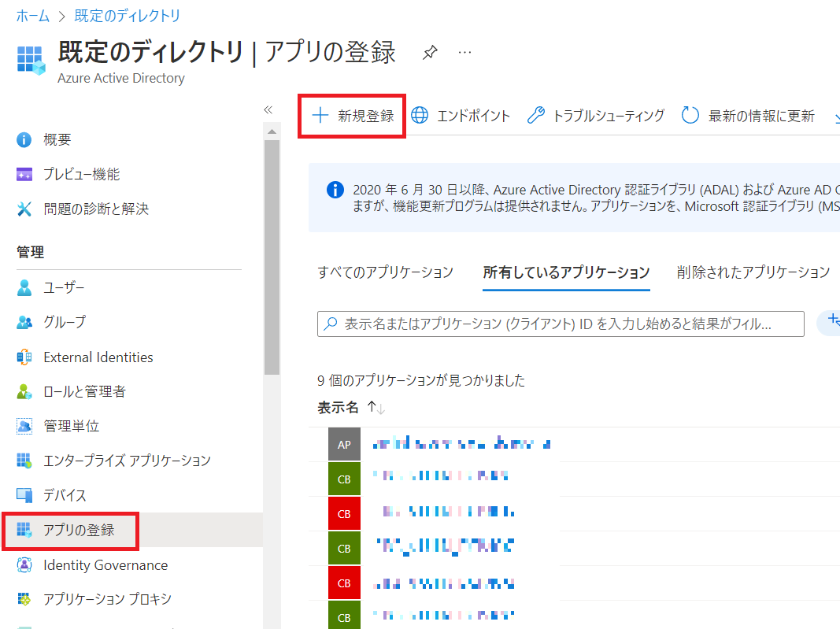Click ホーム breadcrumb link
Screen dimensions: 840x629
[x=32, y=16]
